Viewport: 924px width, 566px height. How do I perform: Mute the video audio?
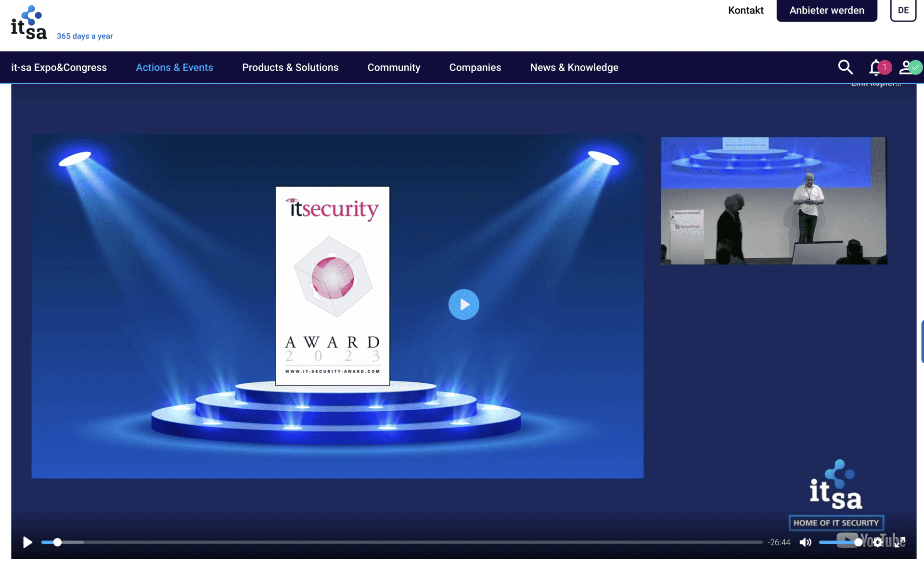(x=805, y=542)
